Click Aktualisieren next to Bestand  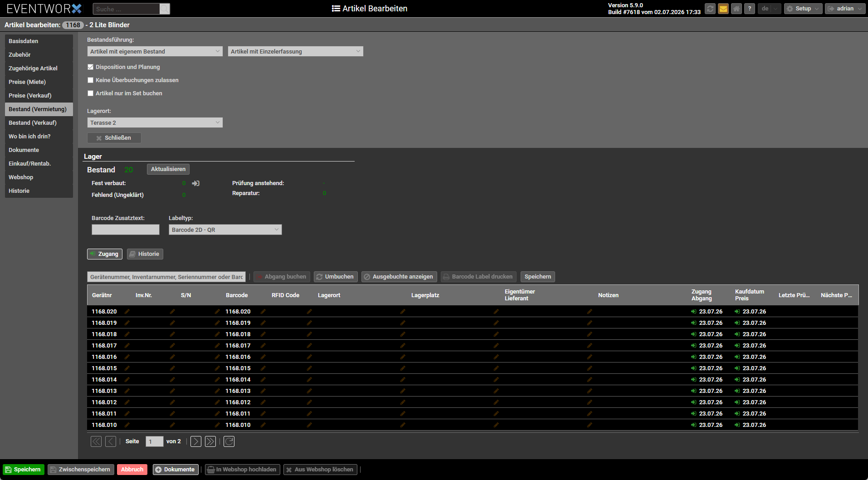tap(168, 169)
